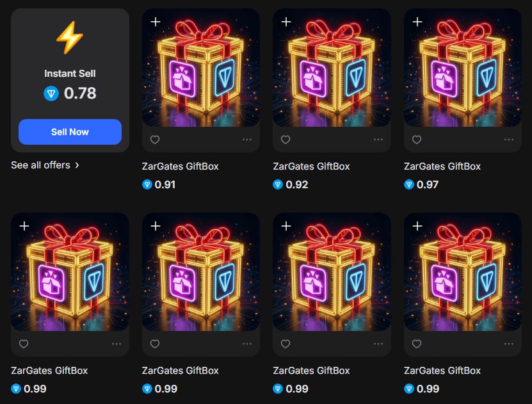Toggle heart on the 0.97 GiftBox
532x404 pixels.
click(x=417, y=140)
